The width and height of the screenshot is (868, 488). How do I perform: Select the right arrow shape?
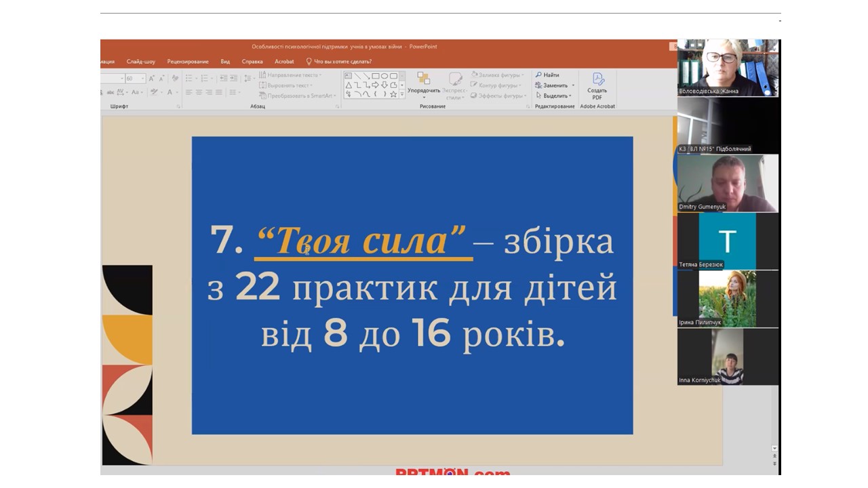click(375, 85)
